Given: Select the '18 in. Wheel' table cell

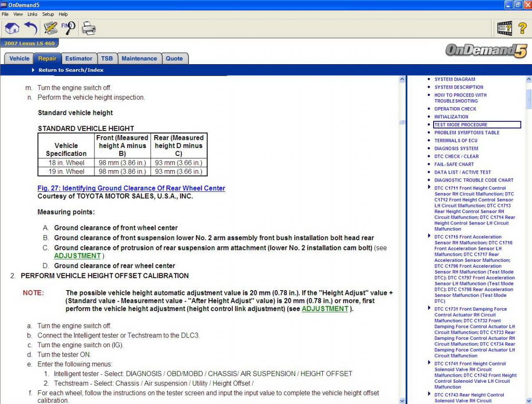Looking at the screenshot, I should tap(66, 163).
